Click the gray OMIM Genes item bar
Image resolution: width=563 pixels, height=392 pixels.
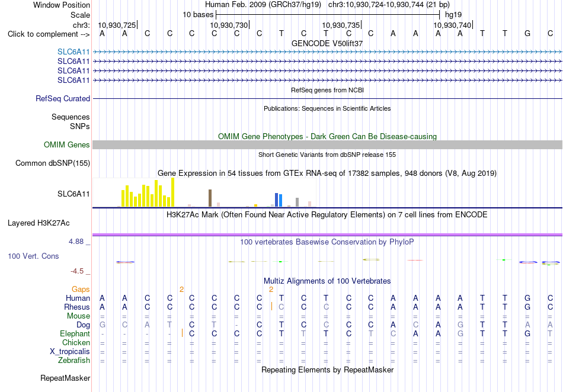(x=328, y=145)
